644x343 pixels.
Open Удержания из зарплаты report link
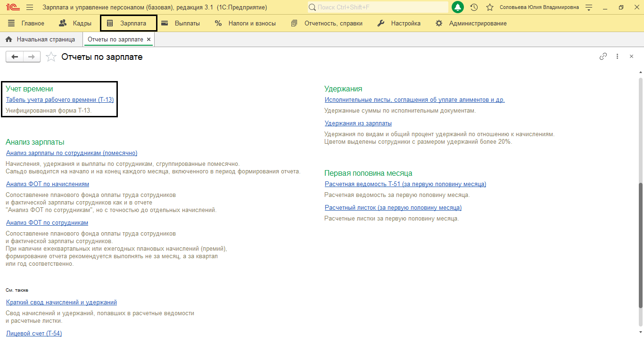[358, 123]
